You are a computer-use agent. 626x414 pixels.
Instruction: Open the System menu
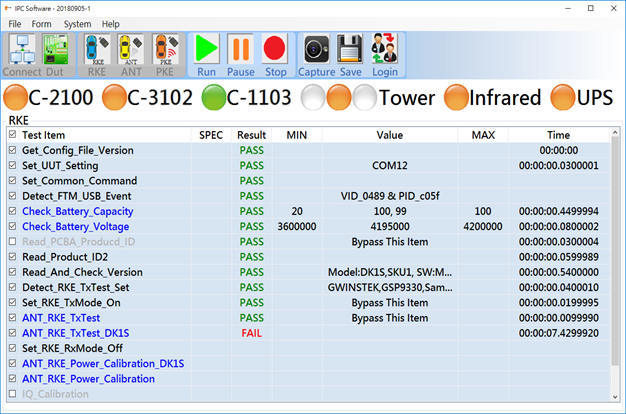click(77, 23)
